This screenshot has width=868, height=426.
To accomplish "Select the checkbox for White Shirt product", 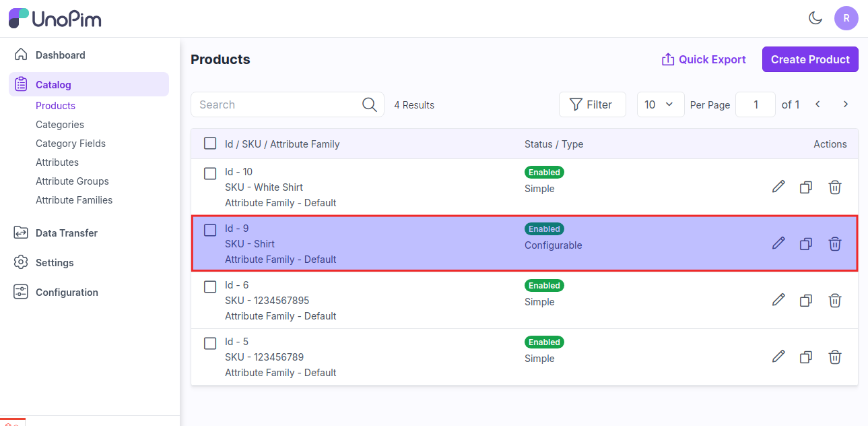I will coord(210,174).
